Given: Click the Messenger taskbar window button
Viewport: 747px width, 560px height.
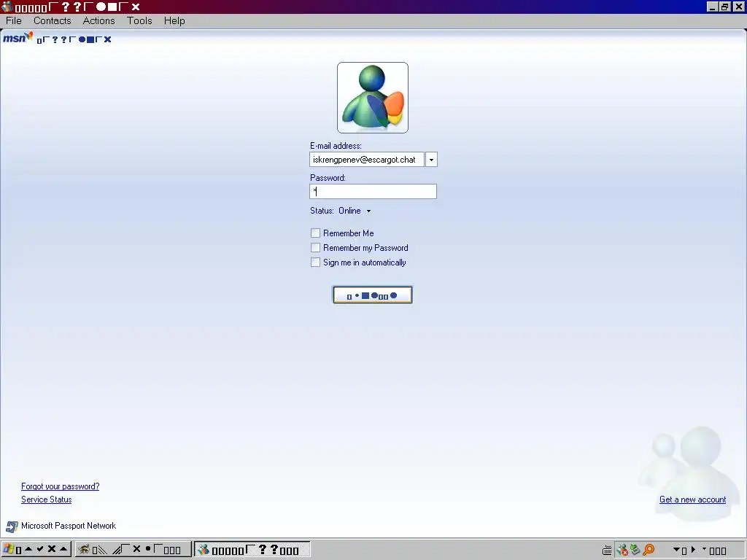Looking at the screenshot, I should point(252,549).
